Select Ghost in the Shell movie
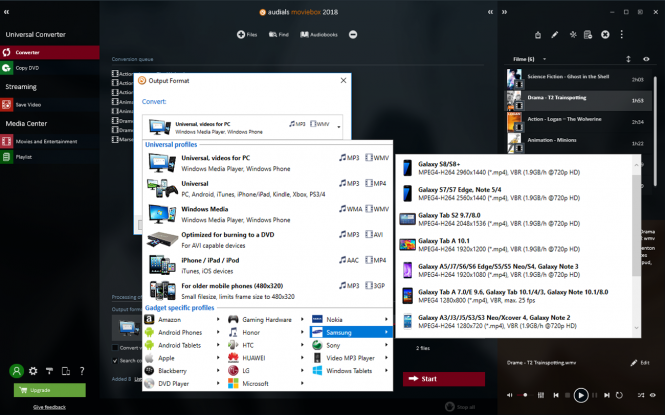The image size is (665, 415). [x=578, y=79]
